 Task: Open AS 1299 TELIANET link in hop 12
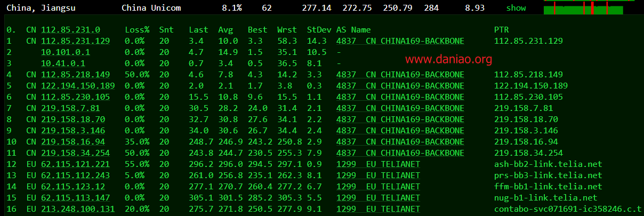coord(379,164)
